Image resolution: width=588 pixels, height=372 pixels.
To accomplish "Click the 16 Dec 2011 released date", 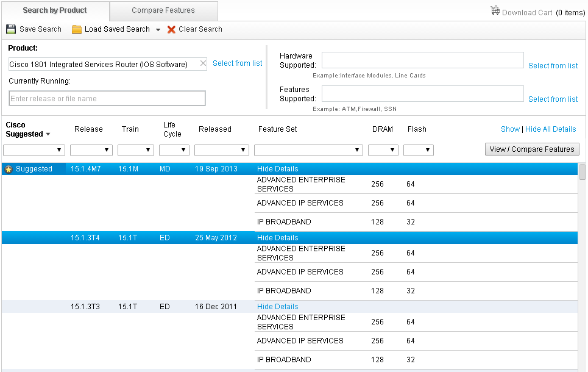I will (216, 307).
